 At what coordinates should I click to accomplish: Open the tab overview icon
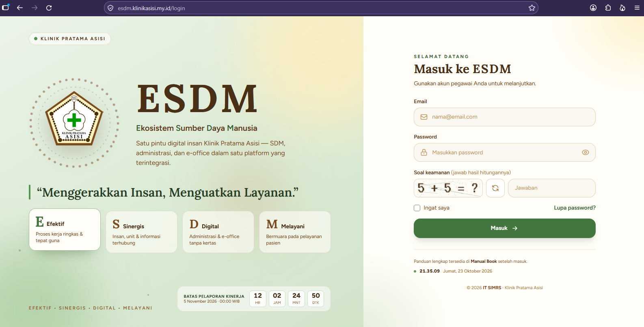(5, 8)
